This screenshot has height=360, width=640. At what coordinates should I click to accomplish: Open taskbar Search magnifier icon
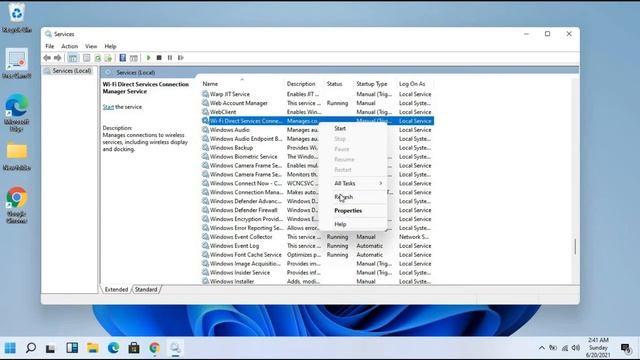click(31, 348)
